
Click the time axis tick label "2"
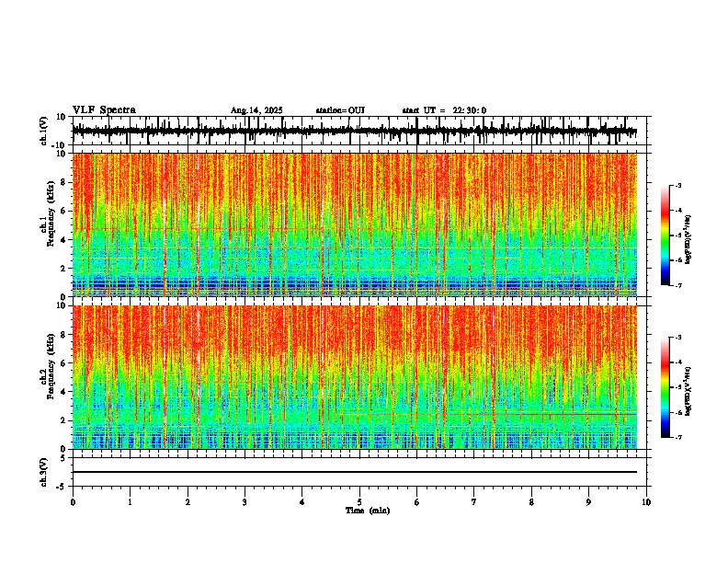click(x=188, y=502)
